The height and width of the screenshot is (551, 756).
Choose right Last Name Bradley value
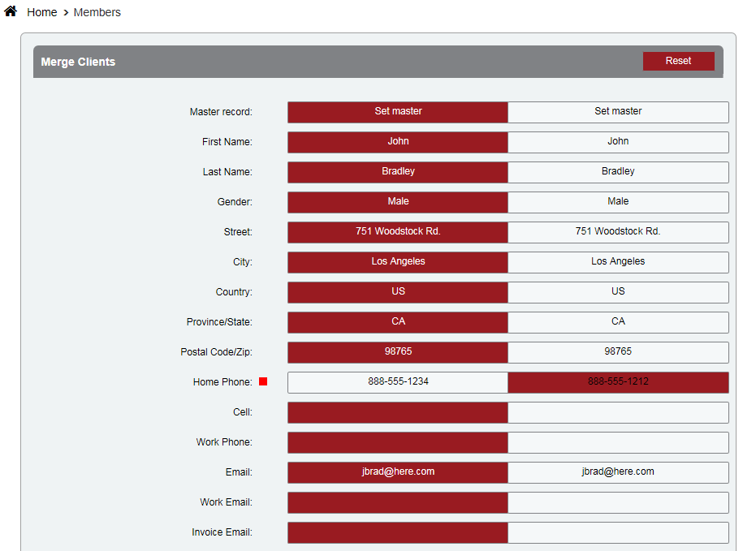coord(618,172)
